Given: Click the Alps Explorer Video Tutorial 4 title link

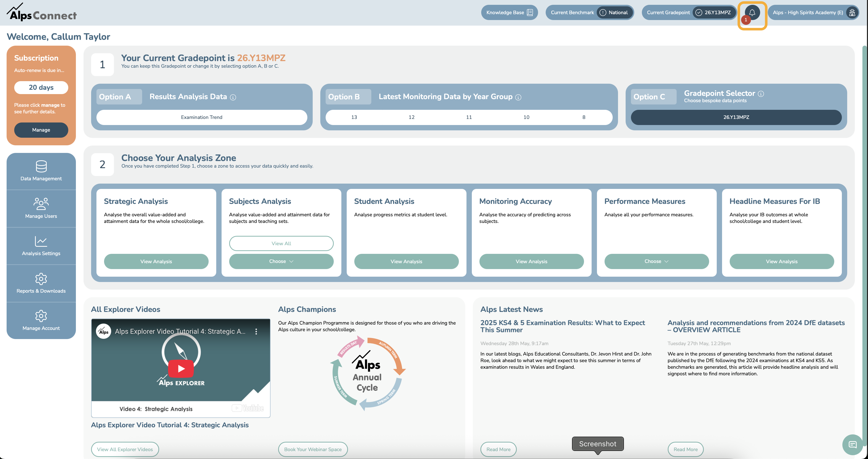Looking at the screenshot, I should tap(170, 425).
